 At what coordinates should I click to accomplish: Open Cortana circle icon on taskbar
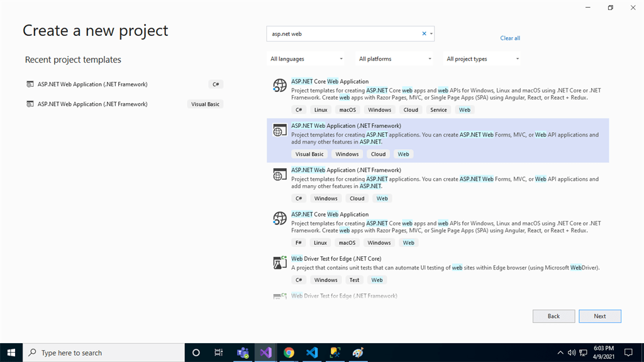click(x=196, y=353)
